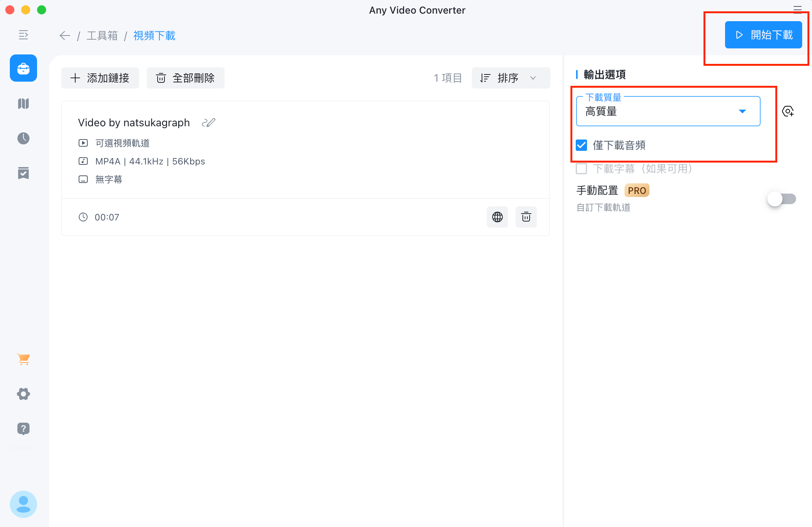Edit the video title pencil icon
Screen dimensions: 812x527
(x=209, y=122)
